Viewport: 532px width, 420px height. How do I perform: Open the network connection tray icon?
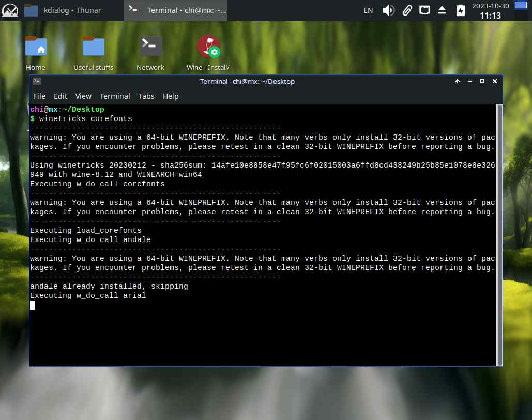tap(424, 10)
